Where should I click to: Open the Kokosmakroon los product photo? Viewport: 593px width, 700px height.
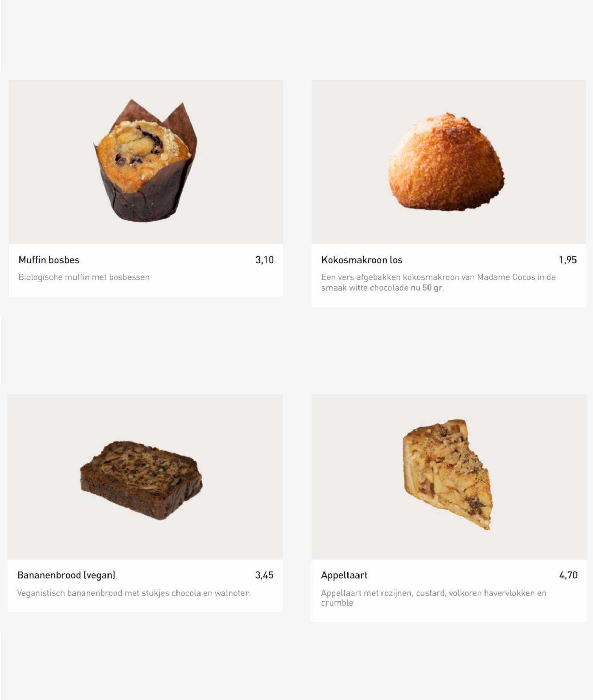click(x=449, y=162)
